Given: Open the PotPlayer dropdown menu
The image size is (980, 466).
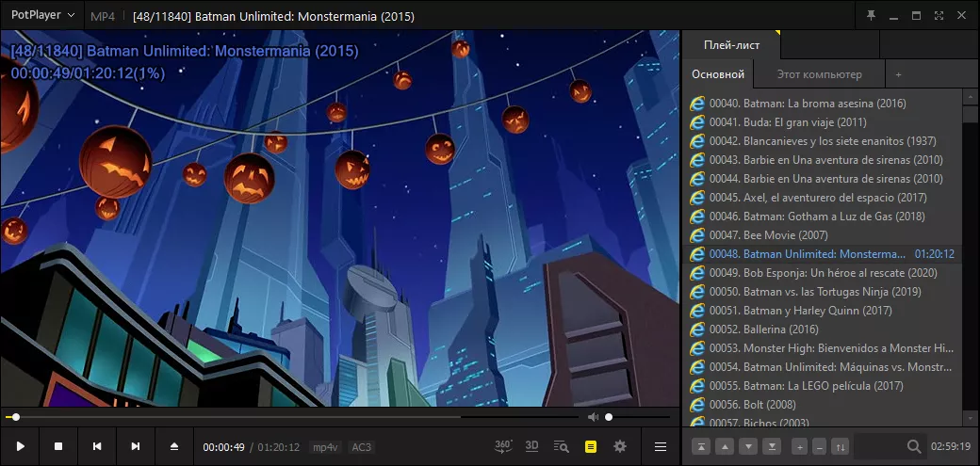Looking at the screenshot, I should (x=42, y=15).
